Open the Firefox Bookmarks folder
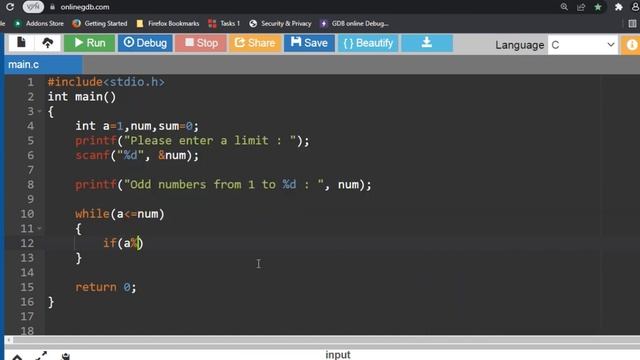The image size is (640, 360). click(x=168, y=24)
